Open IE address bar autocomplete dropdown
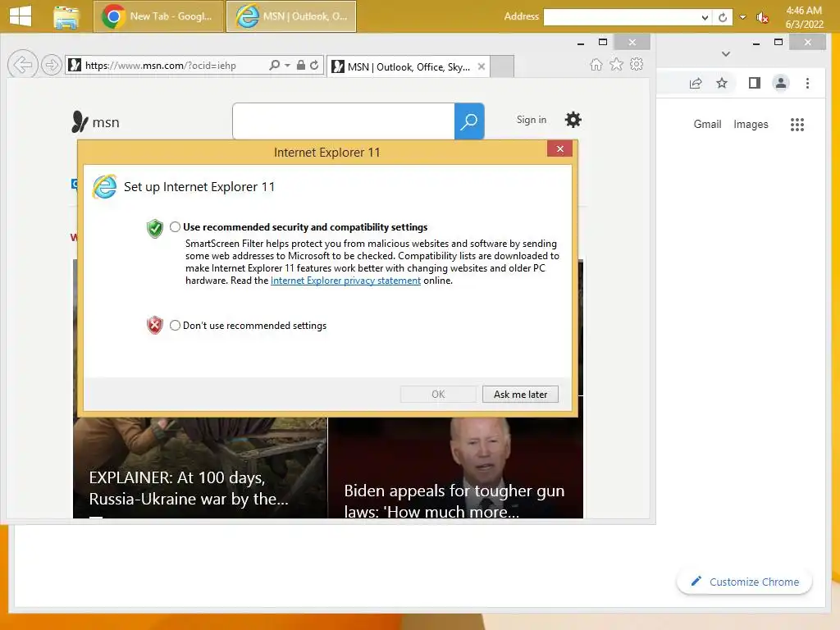The width and height of the screenshot is (840, 630). click(287, 66)
